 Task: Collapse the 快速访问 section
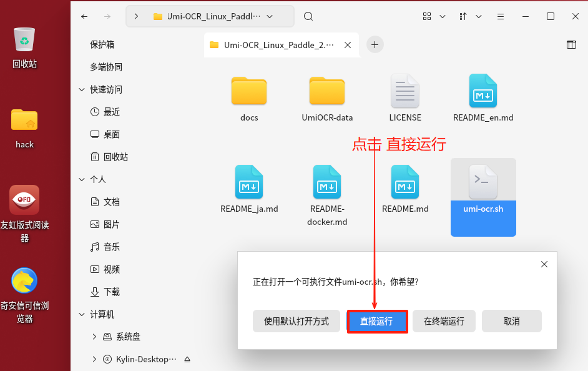[82, 90]
